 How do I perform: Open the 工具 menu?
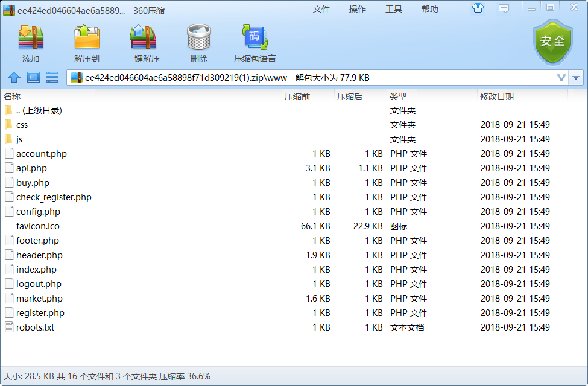coord(394,10)
